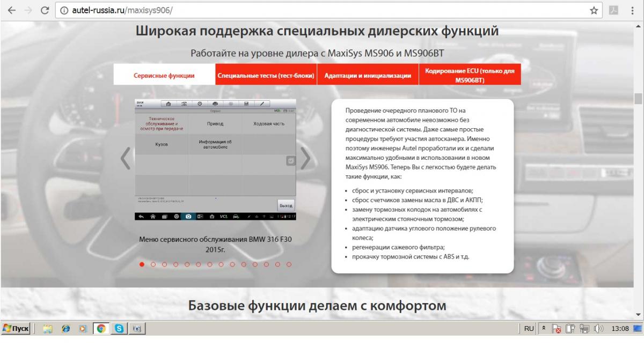This screenshot has height=362, width=644.
Task: Open the Адаптации и инициализации tab
Action: (368, 75)
